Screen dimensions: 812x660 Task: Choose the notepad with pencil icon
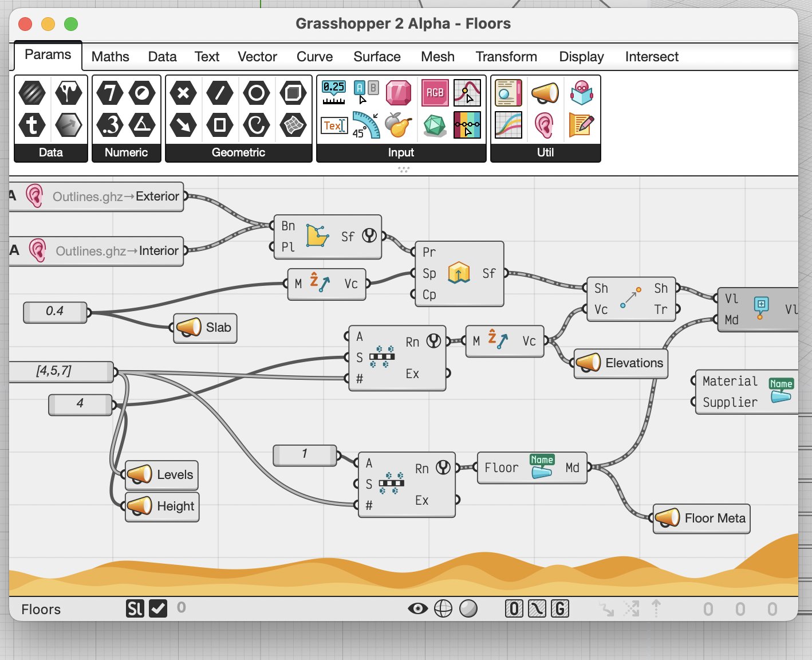pos(581,125)
